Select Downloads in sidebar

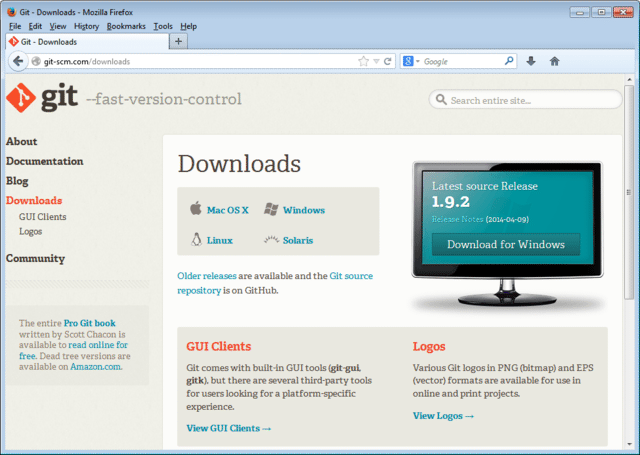pos(34,200)
